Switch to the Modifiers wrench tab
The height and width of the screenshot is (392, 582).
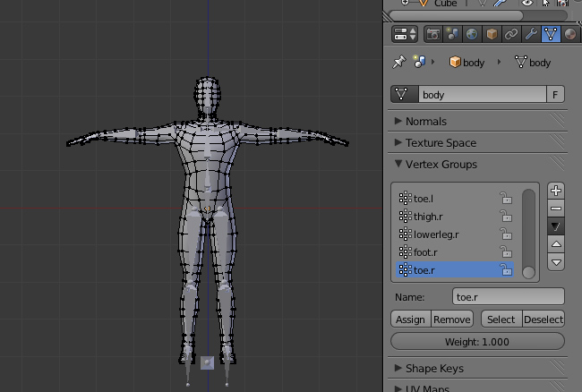[531, 34]
